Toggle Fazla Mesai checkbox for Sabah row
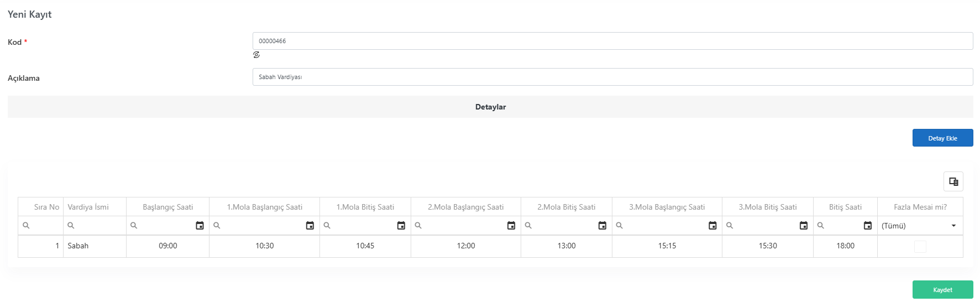Viewport: 980px width, 302px height. click(x=920, y=247)
